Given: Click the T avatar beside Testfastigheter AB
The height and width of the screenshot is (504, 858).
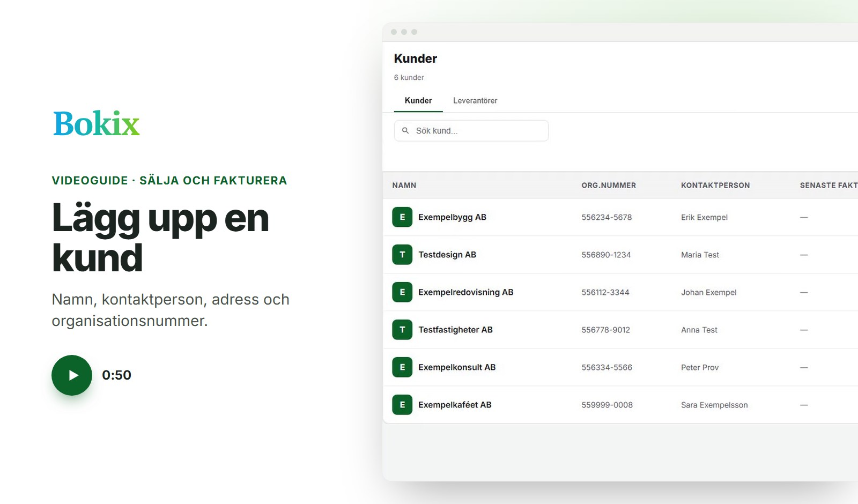Looking at the screenshot, I should tap(402, 330).
